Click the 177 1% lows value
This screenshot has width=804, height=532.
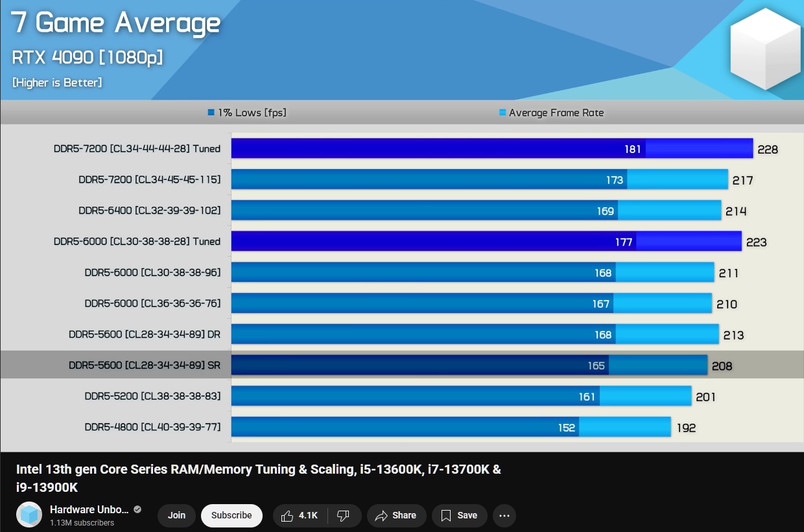[x=624, y=242]
